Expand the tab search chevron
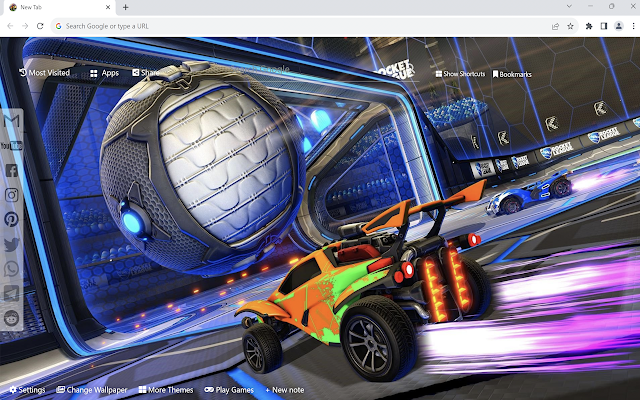 pos(569,6)
